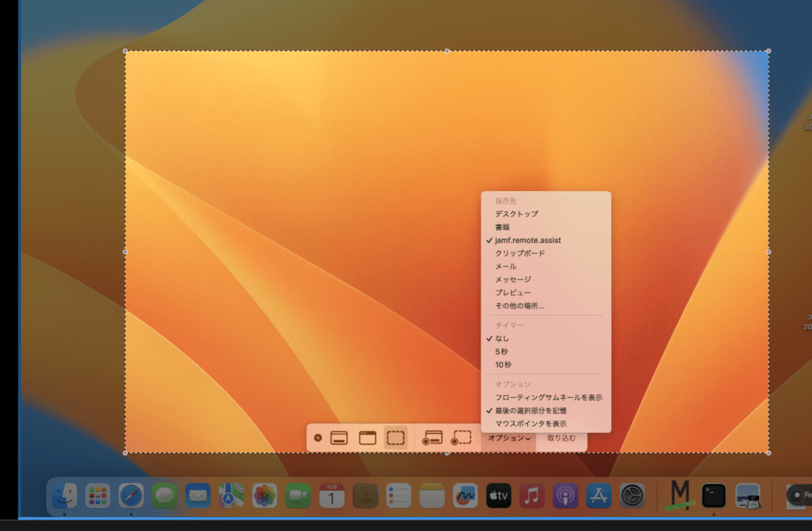Select the capture entire screen icon
This screenshot has height=531, width=812.
point(339,438)
